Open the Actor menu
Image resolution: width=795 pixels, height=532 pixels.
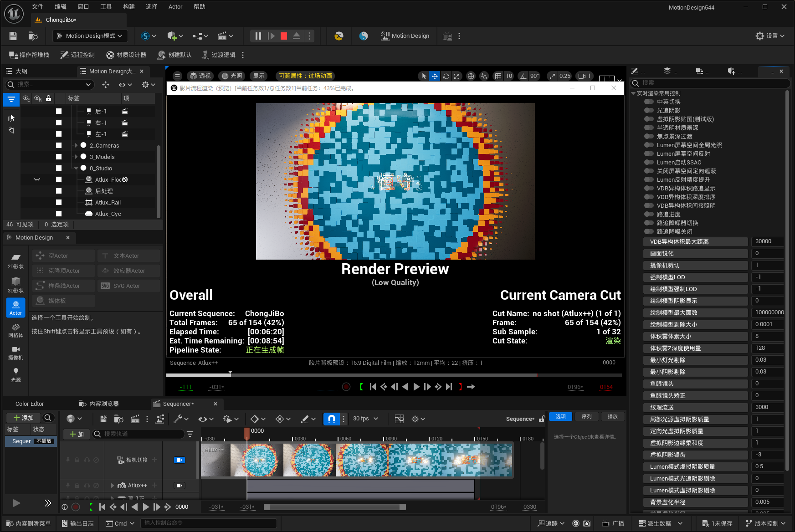click(x=175, y=7)
